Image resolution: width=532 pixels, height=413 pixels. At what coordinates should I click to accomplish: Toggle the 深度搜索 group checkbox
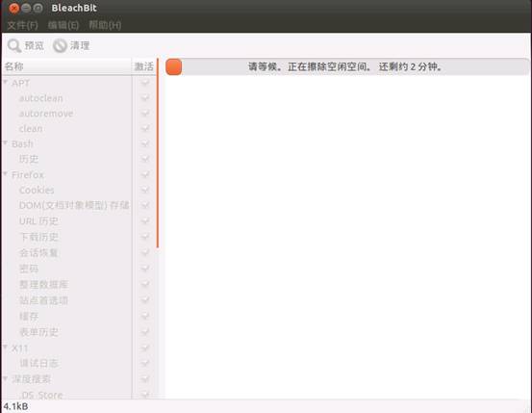[145, 378]
